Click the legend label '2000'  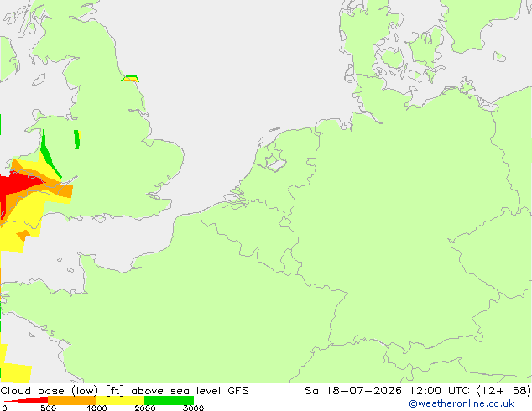(145, 408)
